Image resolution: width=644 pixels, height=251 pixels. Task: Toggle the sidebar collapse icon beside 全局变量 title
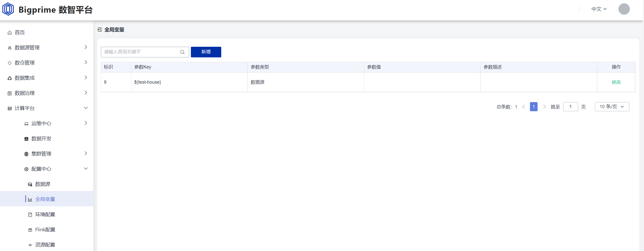[100, 30]
